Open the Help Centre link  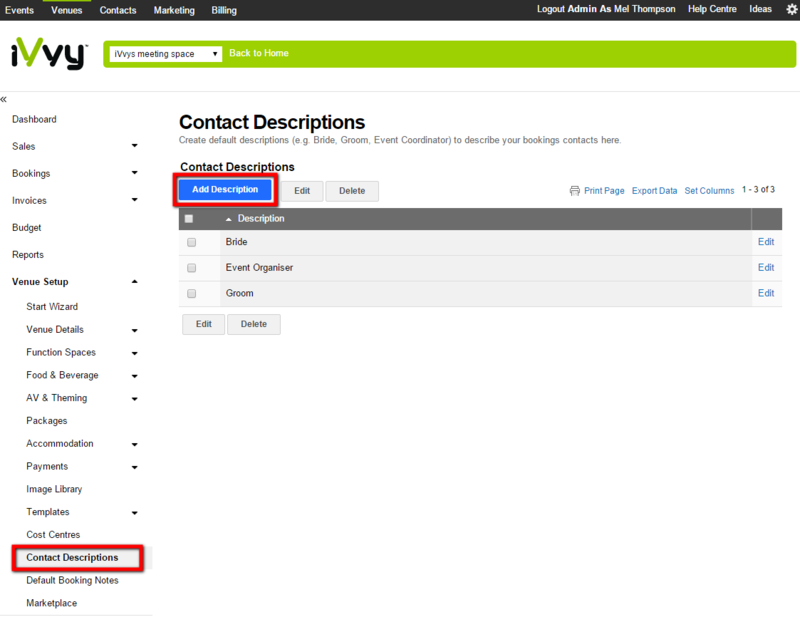712,9
